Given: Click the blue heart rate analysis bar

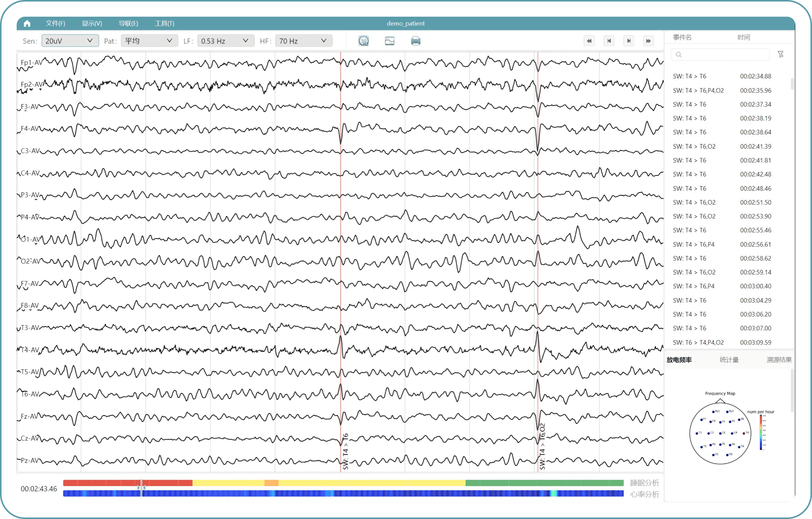Looking at the screenshot, I should point(343,494).
